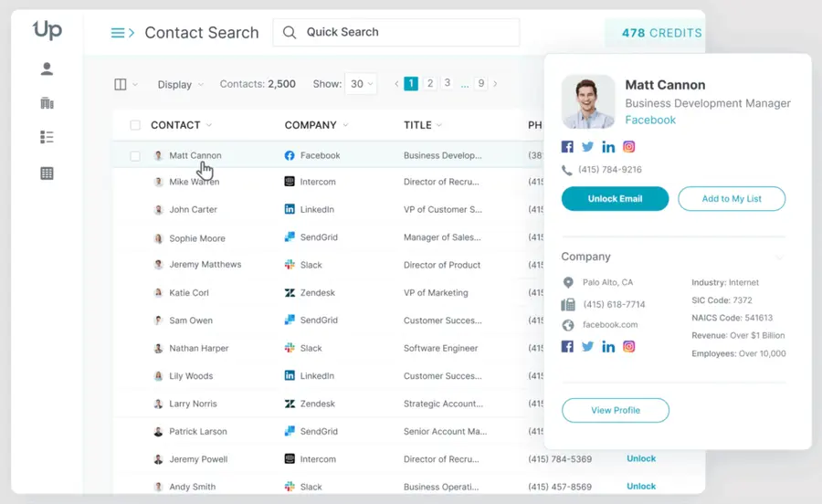This screenshot has width=822, height=504.
Task: Go to page 1
Action: click(411, 83)
